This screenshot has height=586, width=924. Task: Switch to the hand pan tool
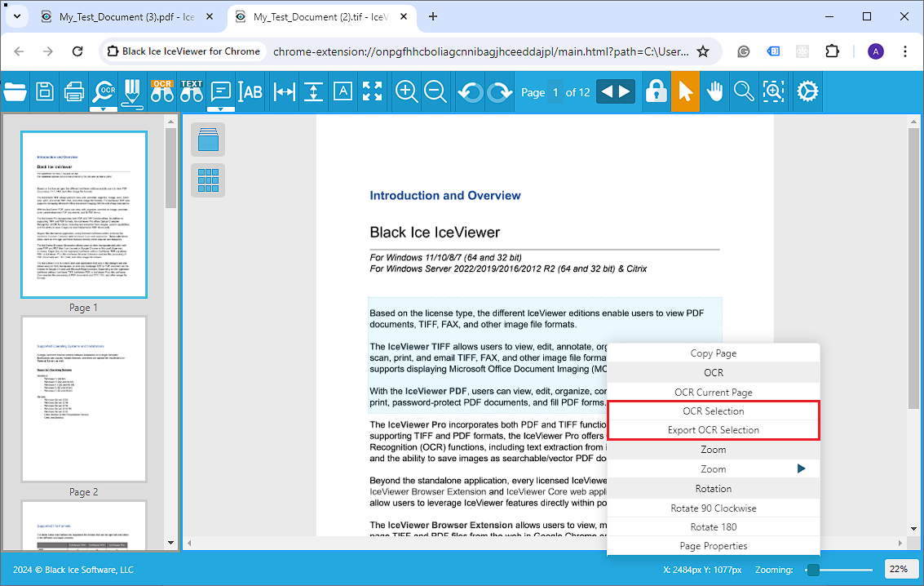[x=714, y=91]
